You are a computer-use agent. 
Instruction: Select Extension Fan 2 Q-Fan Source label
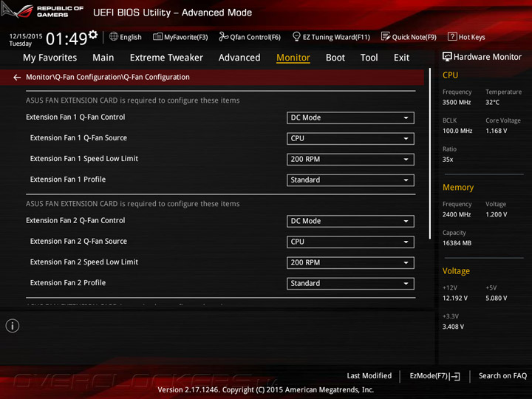coord(78,241)
